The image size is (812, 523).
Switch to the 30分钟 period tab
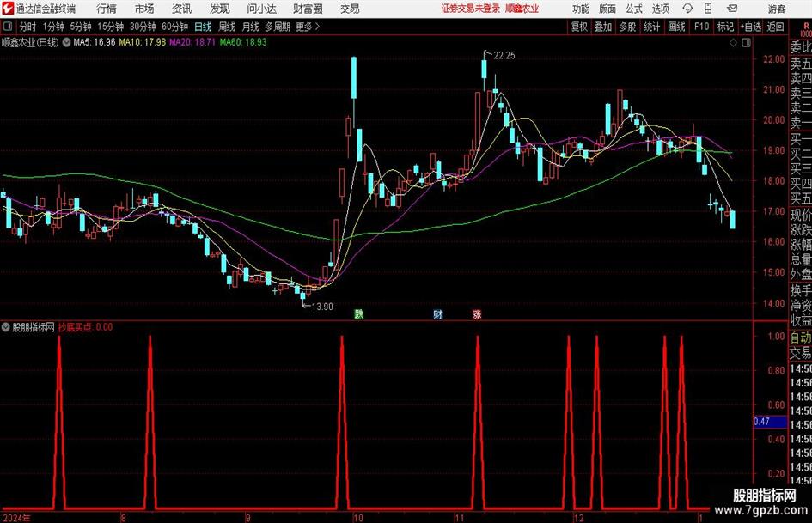(x=143, y=27)
